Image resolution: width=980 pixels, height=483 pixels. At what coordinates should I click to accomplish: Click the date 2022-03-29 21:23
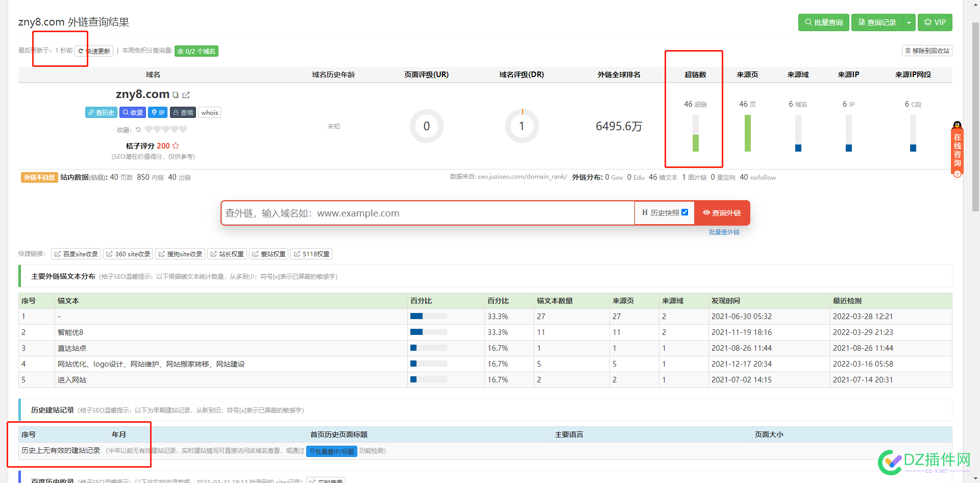pyautogui.click(x=863, y=332)
